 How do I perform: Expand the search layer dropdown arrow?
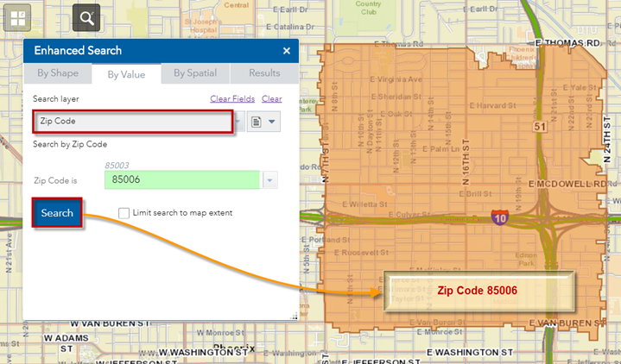(238, 122)
